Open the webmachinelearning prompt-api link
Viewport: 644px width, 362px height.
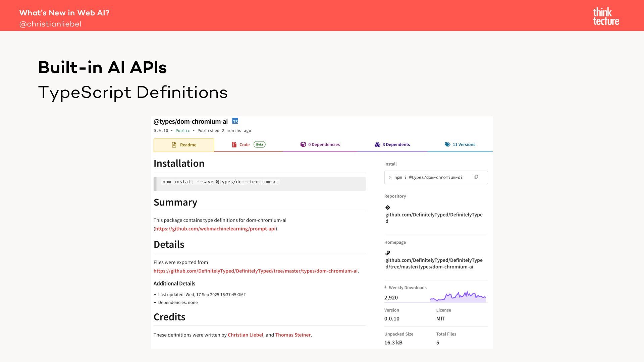pyautogui.click(x=215, y=229)
